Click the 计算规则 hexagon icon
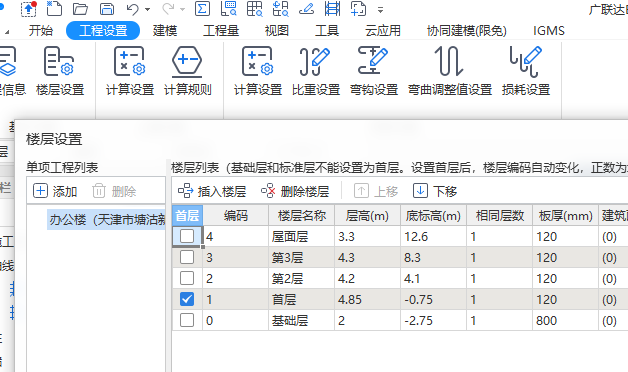628x372 pixels. (187, 70)
